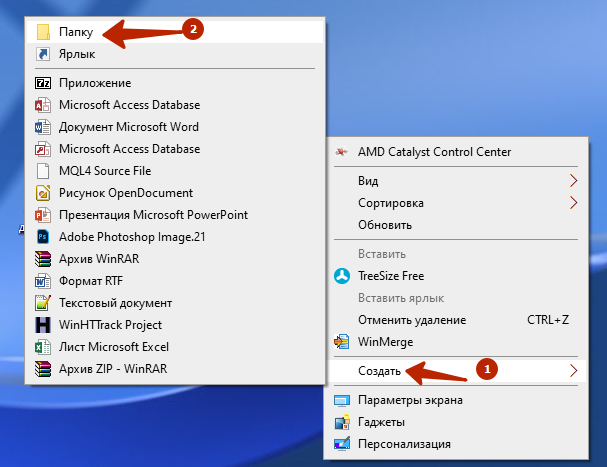Open Гаджеты from context menu

(456, 422)
